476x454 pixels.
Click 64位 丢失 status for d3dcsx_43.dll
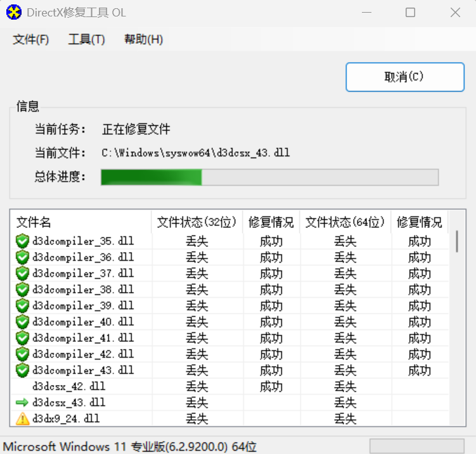coord(345,403)
